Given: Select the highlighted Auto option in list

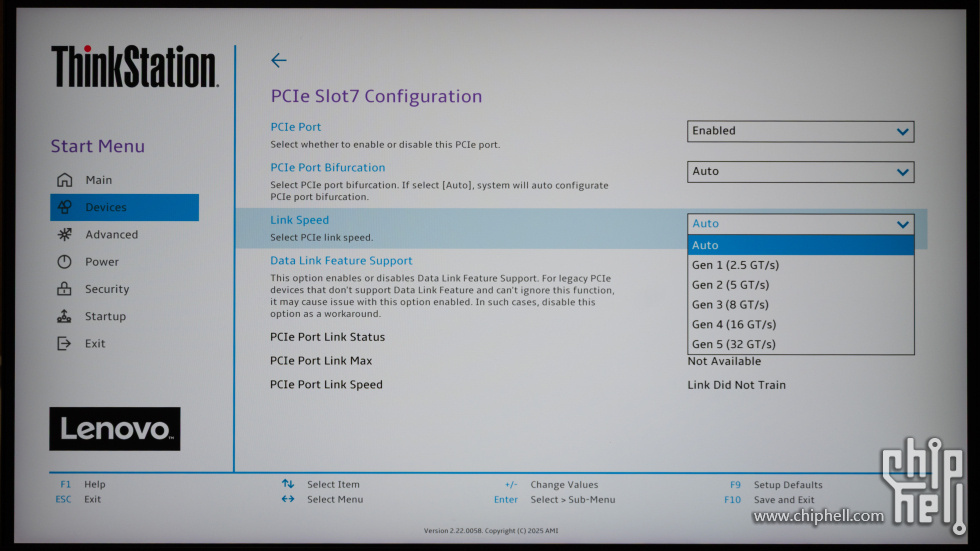Looking at the screenshot, I should pos(705,245).
